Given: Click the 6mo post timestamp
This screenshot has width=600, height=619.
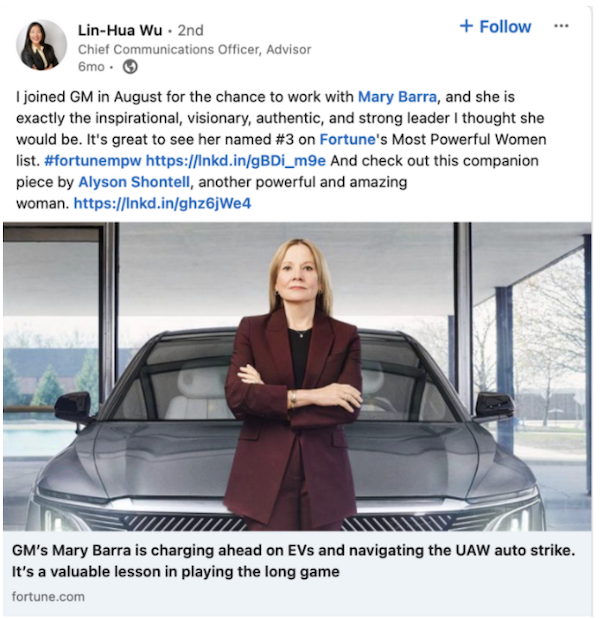Looking at the screenshot, I should (x=91, y=67).
